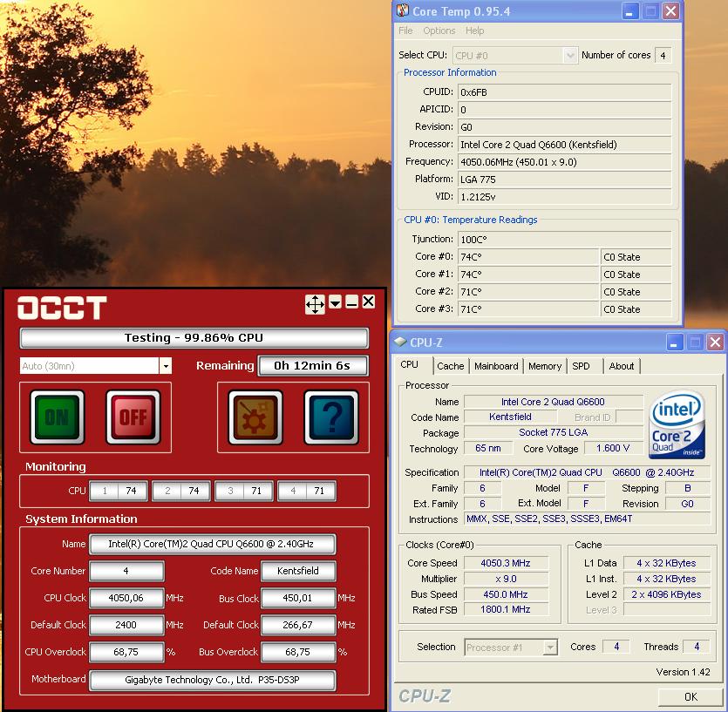Open Core Temp Help menu
The image size is (728, 712).
click(x=474, y=31)
